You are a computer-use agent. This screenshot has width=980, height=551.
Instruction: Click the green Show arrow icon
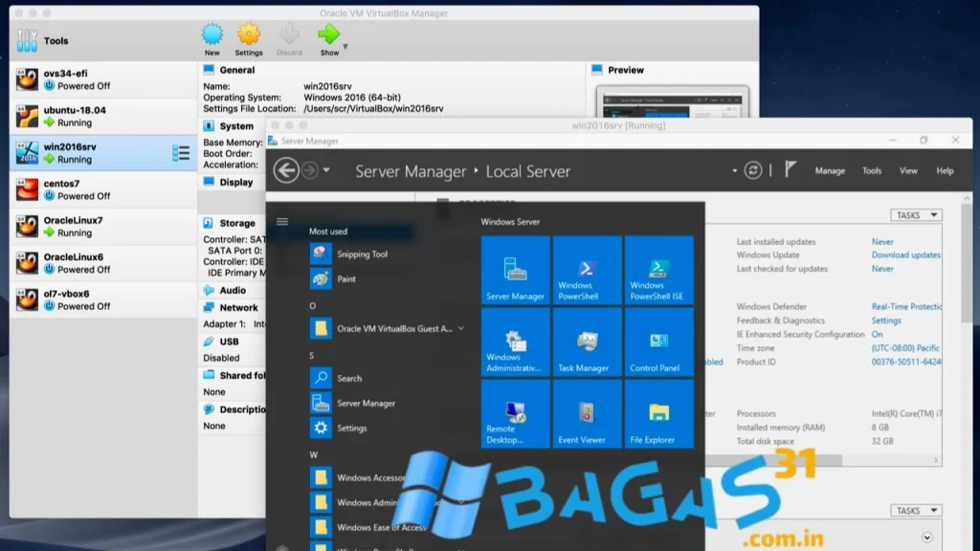(x=328, y=35)
